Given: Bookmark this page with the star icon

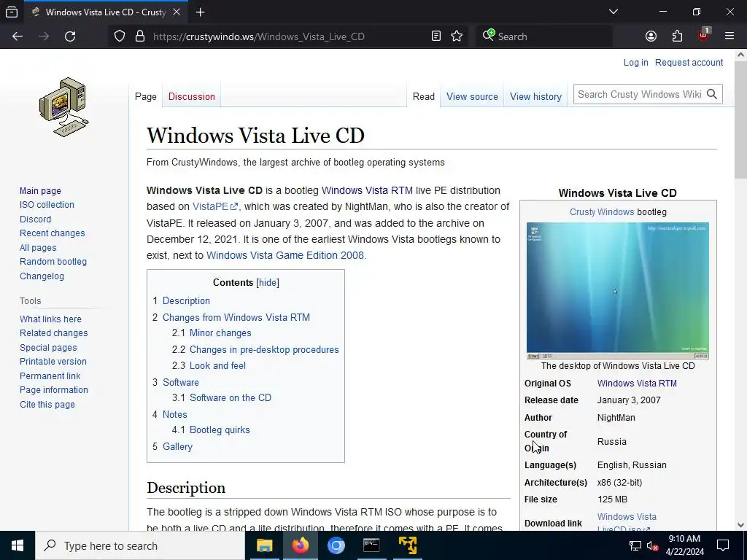Looking at the screenshot, I should (457, 36).
